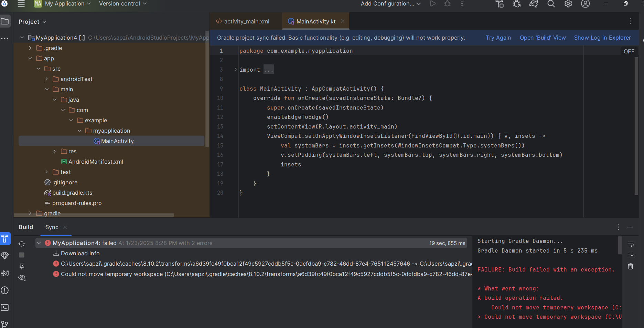644x328 pixels.
Task: Open the Project view selector dropdown
Action: (x=32, y=22)
